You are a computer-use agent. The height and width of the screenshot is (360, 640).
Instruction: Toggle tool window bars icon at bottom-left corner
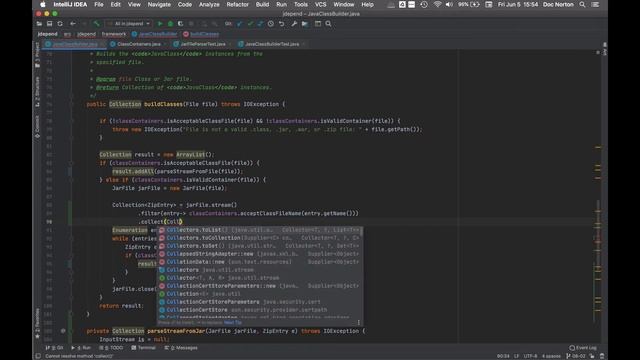[x=38, y=356]
